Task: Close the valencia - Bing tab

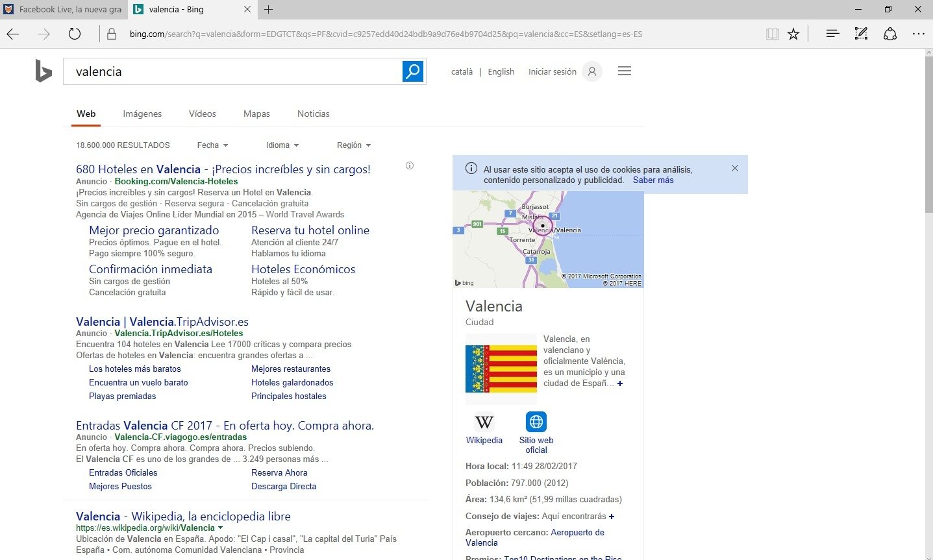Action: [x=247, y=9]
